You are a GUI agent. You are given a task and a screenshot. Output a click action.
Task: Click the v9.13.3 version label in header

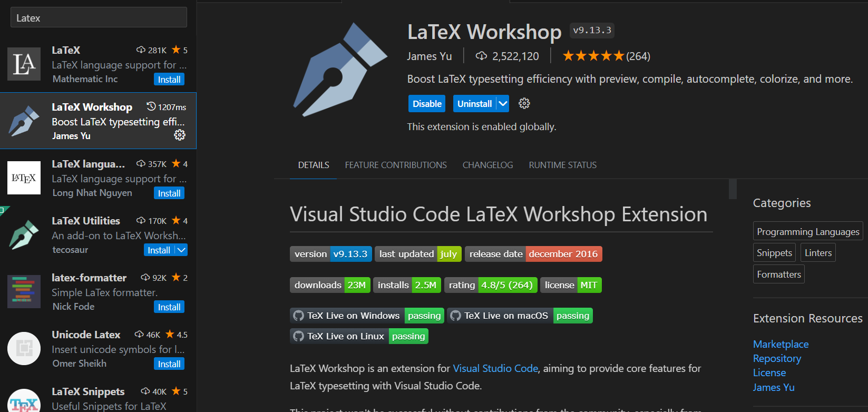pyautogui.click(x=592, y=31)
